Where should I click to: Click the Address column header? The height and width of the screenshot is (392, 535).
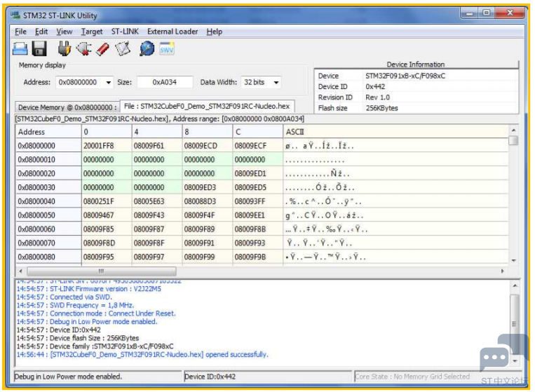click(x=48, y=132)
